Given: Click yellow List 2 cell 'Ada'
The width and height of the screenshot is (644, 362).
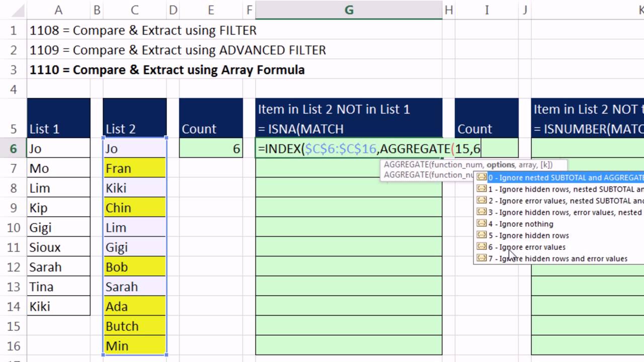Looking at the screenshot, I should 134,306.
